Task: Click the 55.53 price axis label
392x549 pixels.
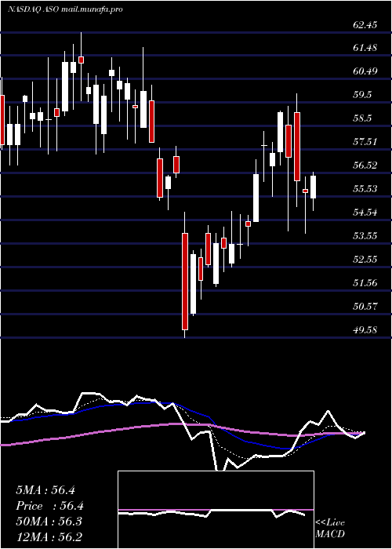Action: pyautogui.click(x=365, y=189)
